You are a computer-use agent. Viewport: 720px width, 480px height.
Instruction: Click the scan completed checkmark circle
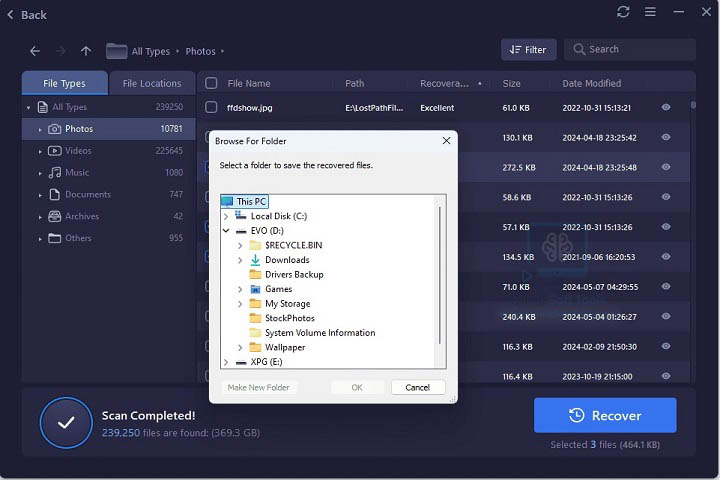coord(66,423)
